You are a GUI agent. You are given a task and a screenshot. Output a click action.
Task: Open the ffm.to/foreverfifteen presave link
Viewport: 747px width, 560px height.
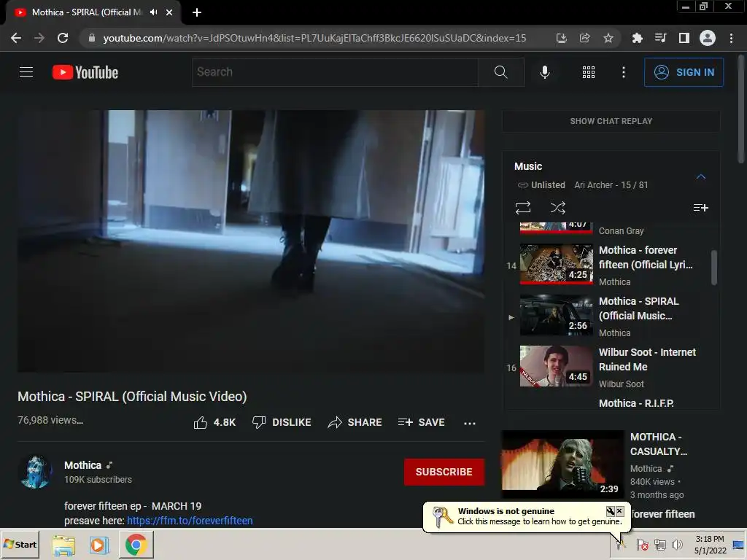coord(190,521)
